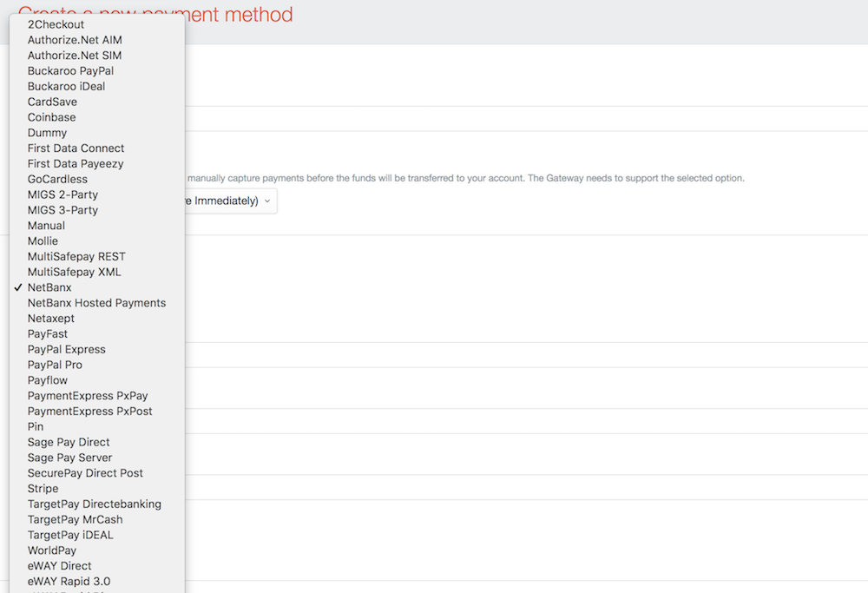Select PaymentExpress PxPost option
This screenshot has width=868, height=593.
pyautogui.click(x=97, y=412)
